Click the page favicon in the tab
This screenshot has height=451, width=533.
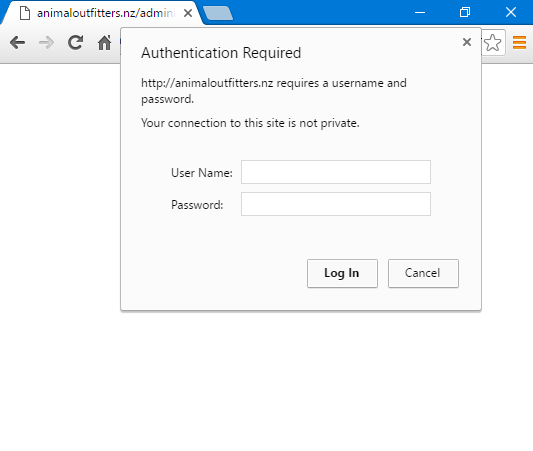pos(25,13)
